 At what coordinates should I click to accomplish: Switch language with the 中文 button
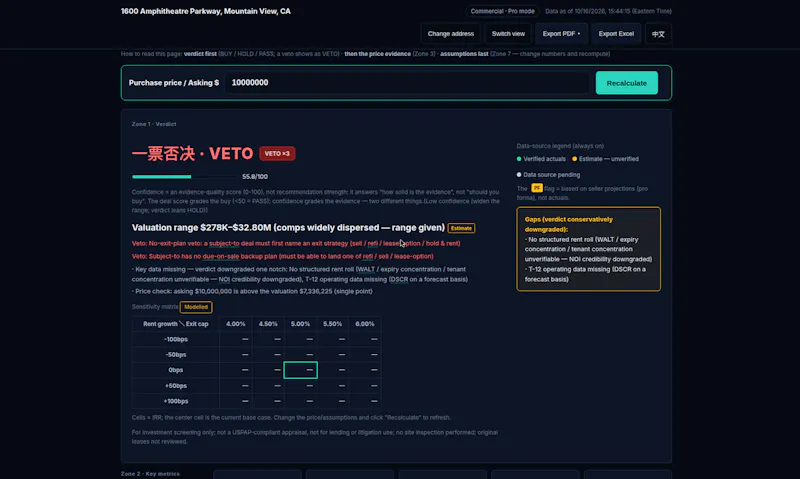pyautogui.click(x=658, y=34)
